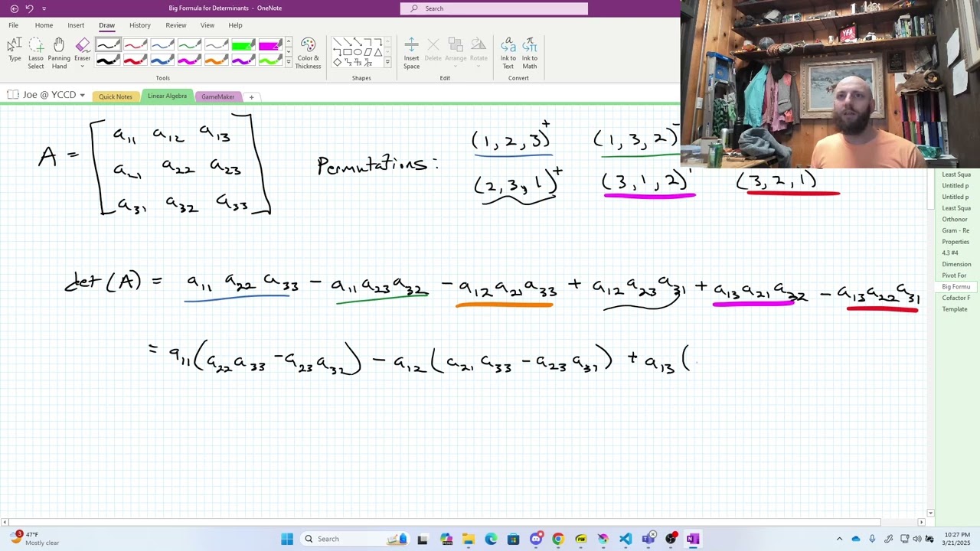Add a new section with plus tab
The image size is (980, 551).
pos(251,96)
